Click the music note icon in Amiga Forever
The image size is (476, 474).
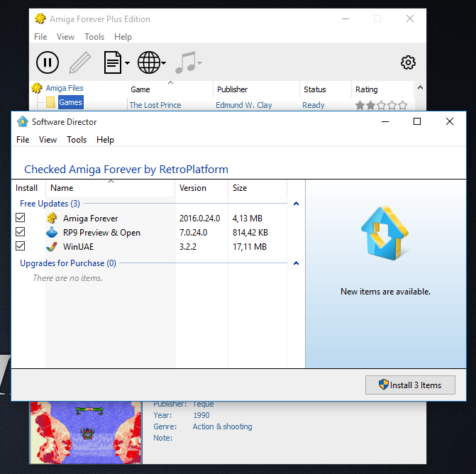pyautogui.click(x=185, y=62)
